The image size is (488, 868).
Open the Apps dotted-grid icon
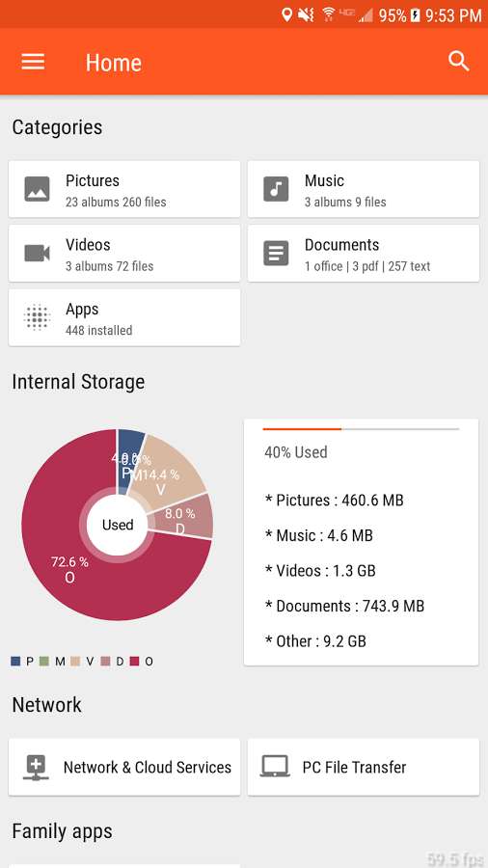[x=37, y=317]
